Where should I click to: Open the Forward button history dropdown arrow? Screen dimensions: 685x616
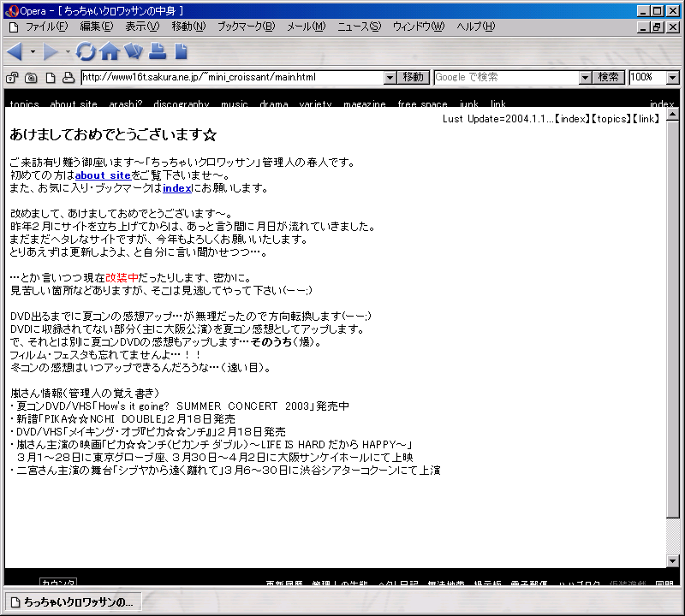pyautogui.click(x=68, y=52)
